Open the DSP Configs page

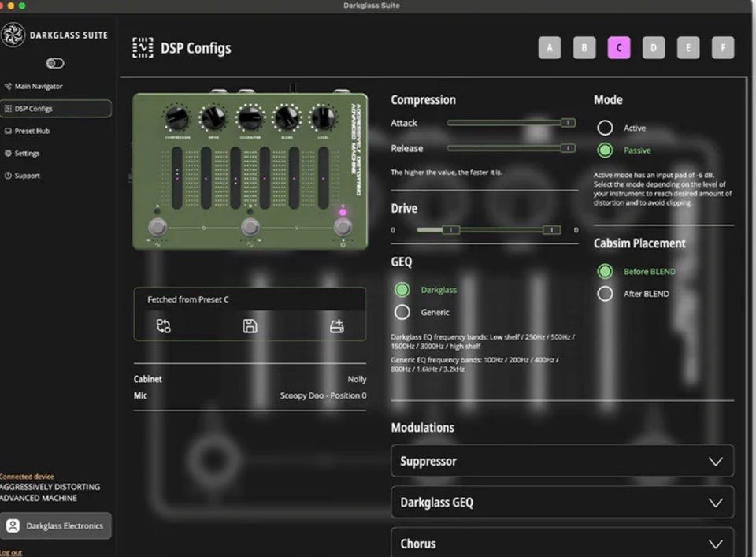pos(56,109)
